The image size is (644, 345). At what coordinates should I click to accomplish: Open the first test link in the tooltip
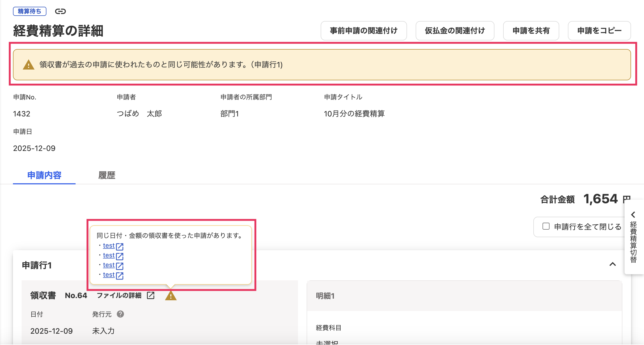tap(109, 246)
